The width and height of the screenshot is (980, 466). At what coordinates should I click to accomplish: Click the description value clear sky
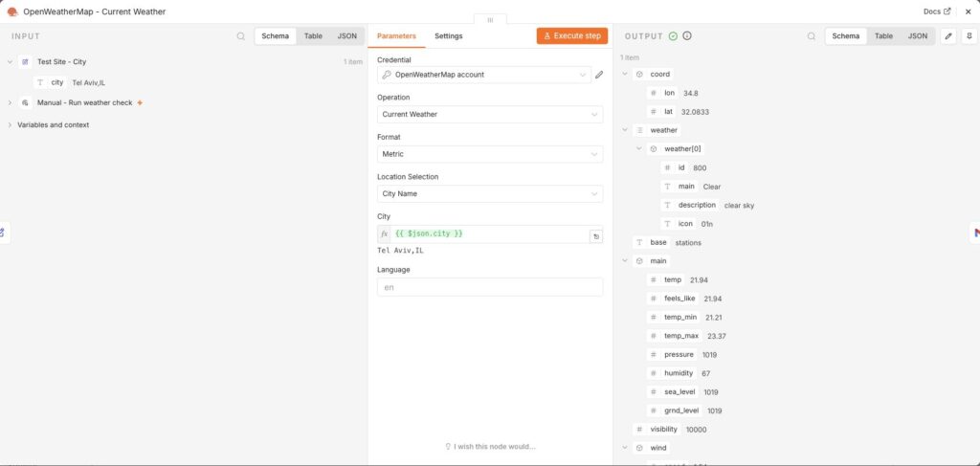coord(740,205)
